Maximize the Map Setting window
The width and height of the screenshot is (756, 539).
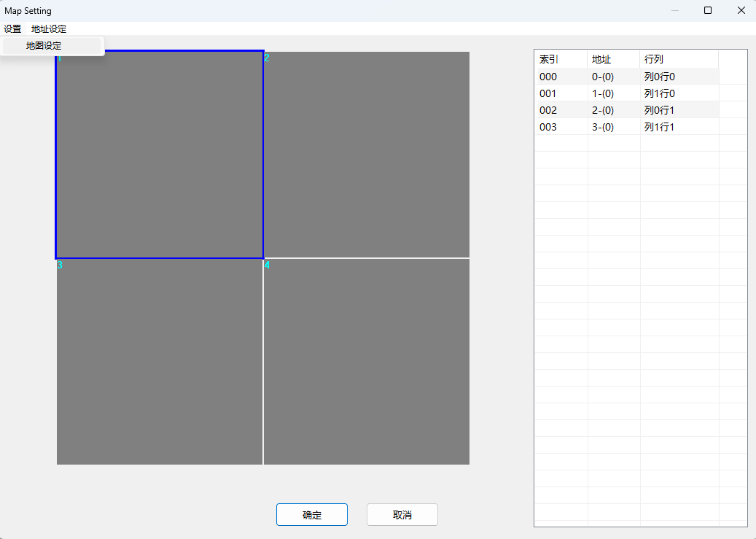click(x=708, y=10)
